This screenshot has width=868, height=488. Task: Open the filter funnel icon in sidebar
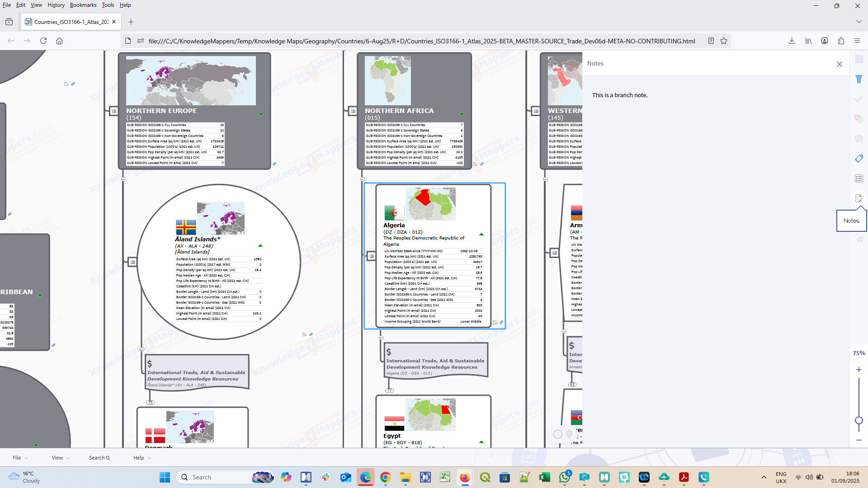(x=859, y=79)
